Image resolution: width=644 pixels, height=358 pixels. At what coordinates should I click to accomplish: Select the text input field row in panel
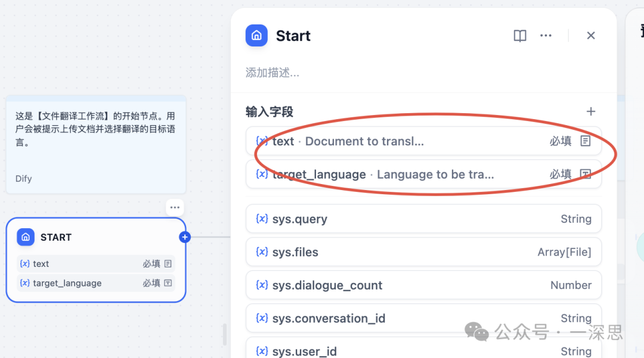[x=423, y=141]
